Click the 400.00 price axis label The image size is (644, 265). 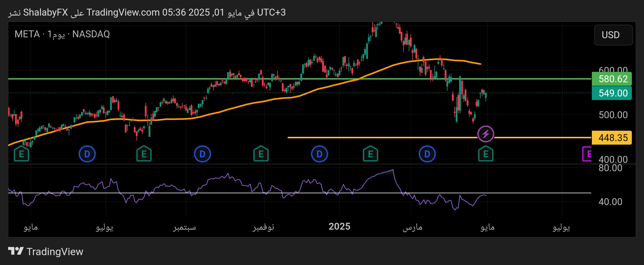tap(613, 159)
